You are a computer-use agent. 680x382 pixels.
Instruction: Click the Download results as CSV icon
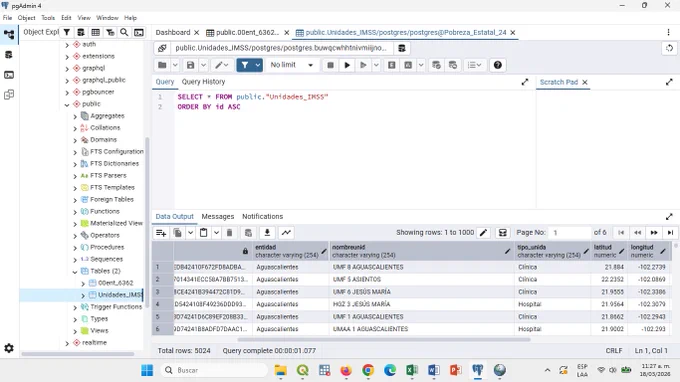click(267, 233)
